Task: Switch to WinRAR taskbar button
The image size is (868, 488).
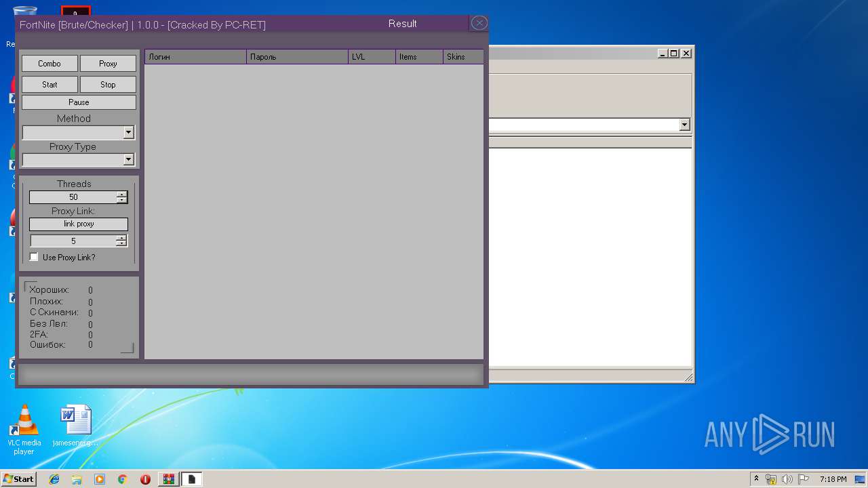Action: tap(168, 479)
